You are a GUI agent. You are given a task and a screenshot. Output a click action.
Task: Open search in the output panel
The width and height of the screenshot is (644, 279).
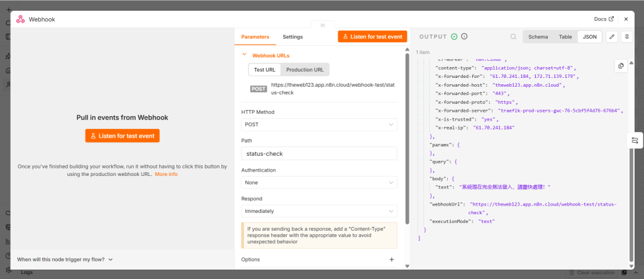tap(513, 36)
